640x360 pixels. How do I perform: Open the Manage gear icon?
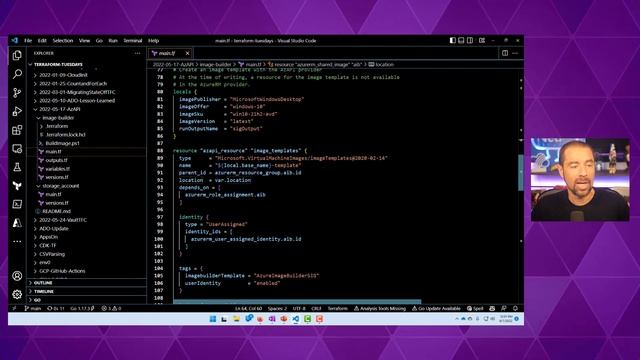pyautogui.click(x=17, y=294)
